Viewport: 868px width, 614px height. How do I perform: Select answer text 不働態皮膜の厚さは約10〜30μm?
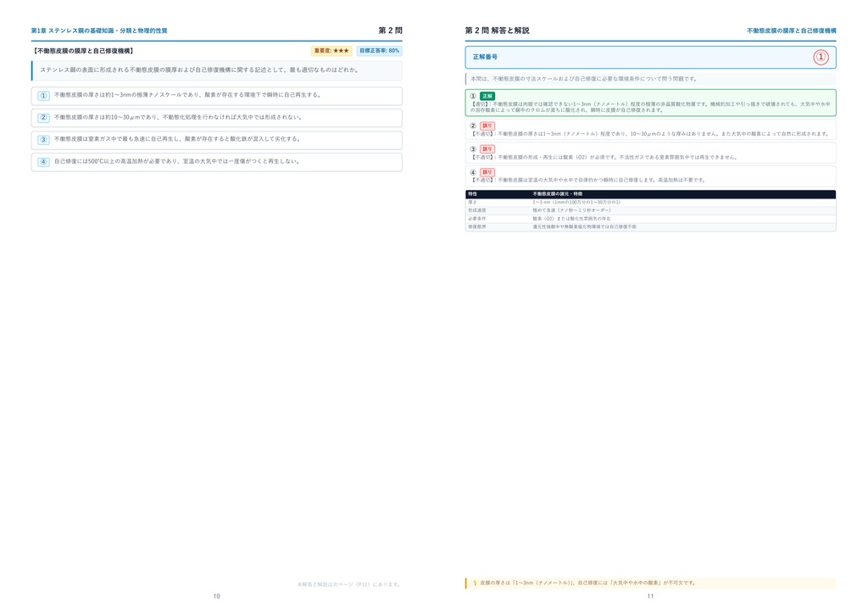tap(178, 117)
